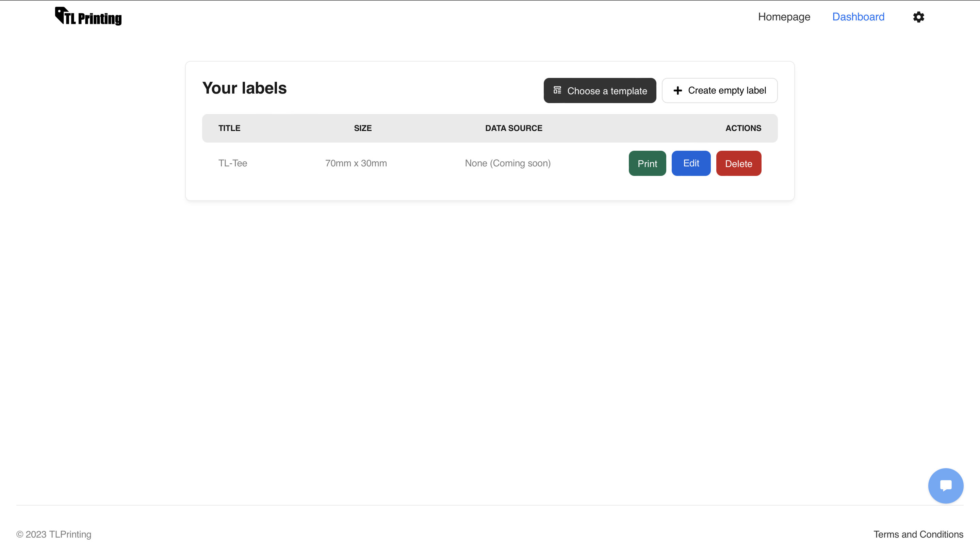The width and height of the screenshot is (980, 558).
Task: Click the SIZE column header
Action: pos(362,128)
